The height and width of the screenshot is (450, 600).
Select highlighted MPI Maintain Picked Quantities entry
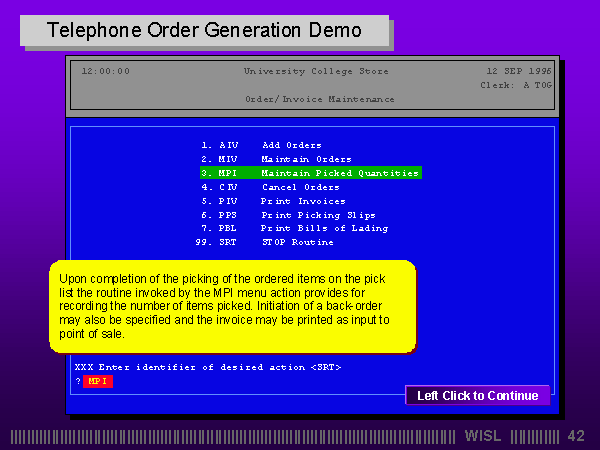point(309,173)
